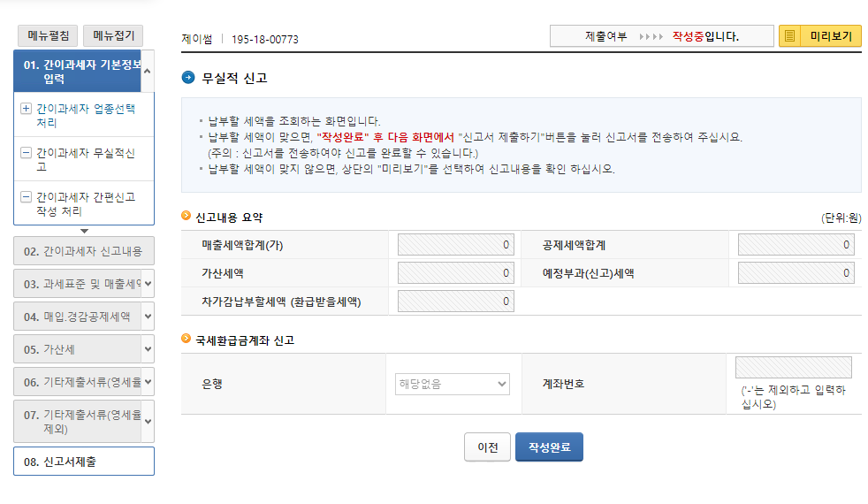The width and height of the screenshot is (868, 504).
Task: Expand the 04. 매입.경감공제세액 dropdown arrow
Action: click(x=148, y=317)
